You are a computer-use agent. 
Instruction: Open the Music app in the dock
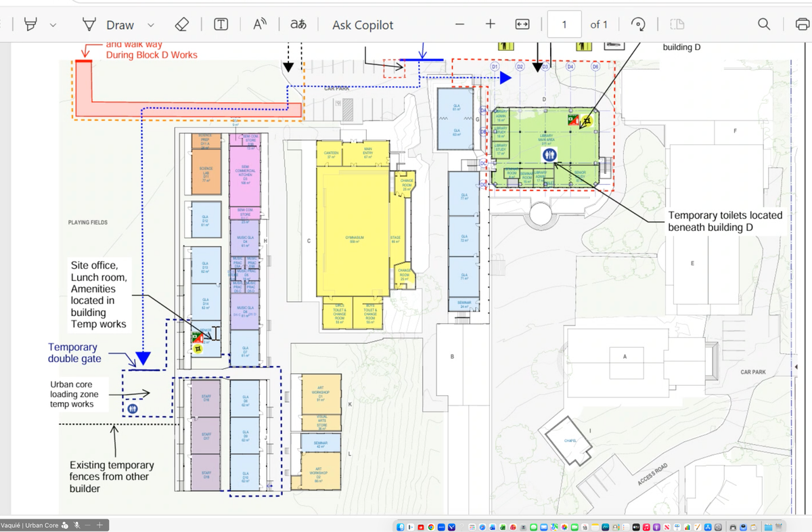click(x=647, y=527)
